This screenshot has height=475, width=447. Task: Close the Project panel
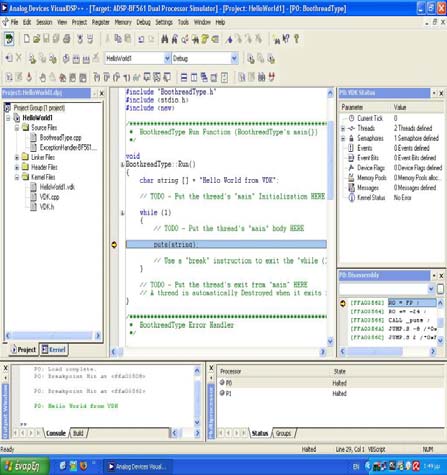pos(101,94)
